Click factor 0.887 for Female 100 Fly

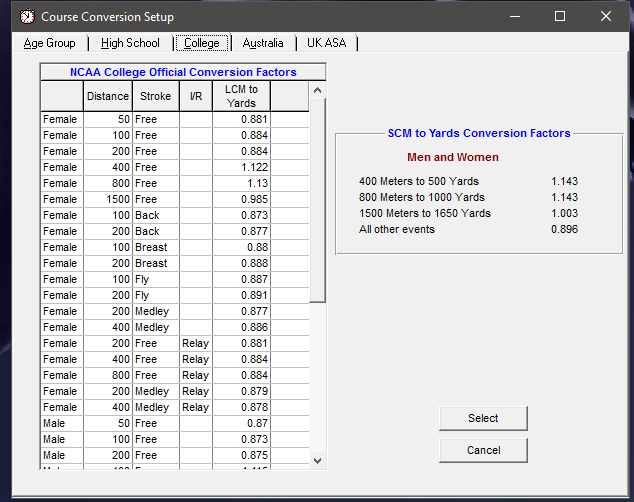click(x=241, y=279)
